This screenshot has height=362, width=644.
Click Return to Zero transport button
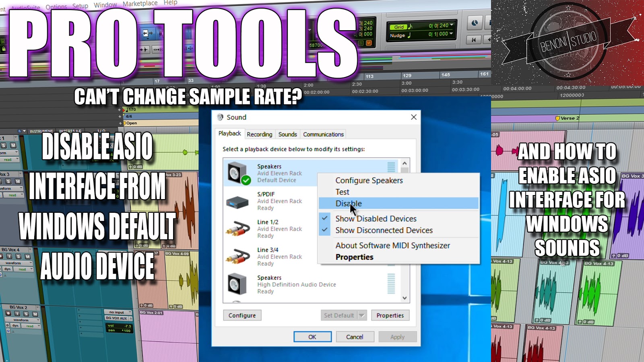tap(474, 39)
